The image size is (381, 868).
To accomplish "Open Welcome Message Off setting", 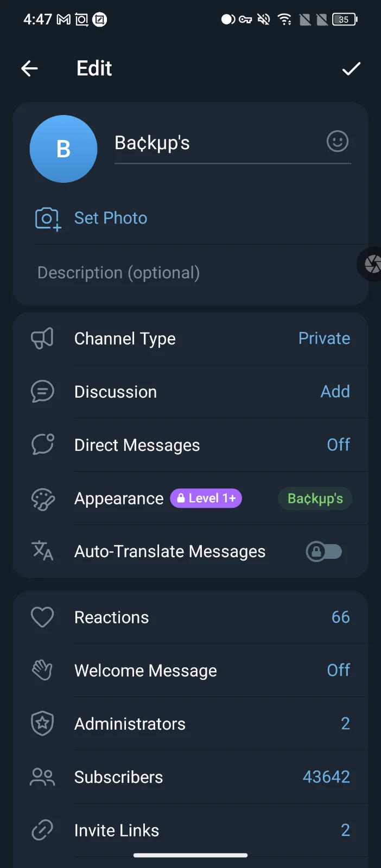I will [190, 671].
